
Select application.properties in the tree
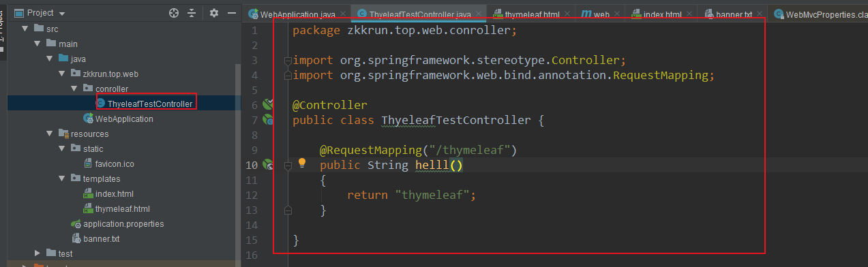click(x=123, y=223)
